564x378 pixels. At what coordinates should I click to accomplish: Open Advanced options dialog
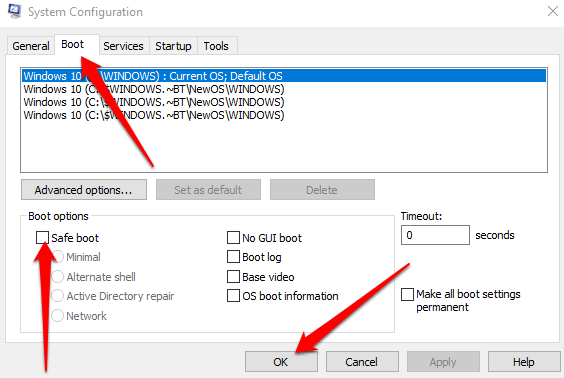click(84, 190)
